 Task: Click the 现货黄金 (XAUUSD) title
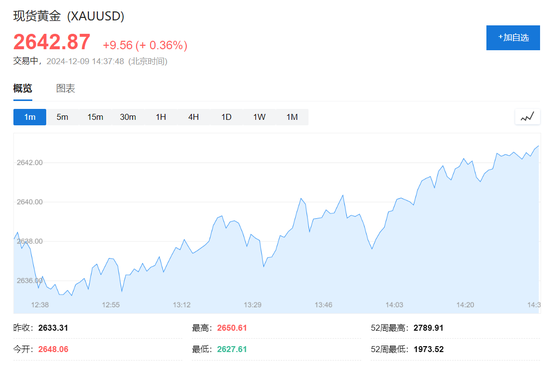coord(69,16)
